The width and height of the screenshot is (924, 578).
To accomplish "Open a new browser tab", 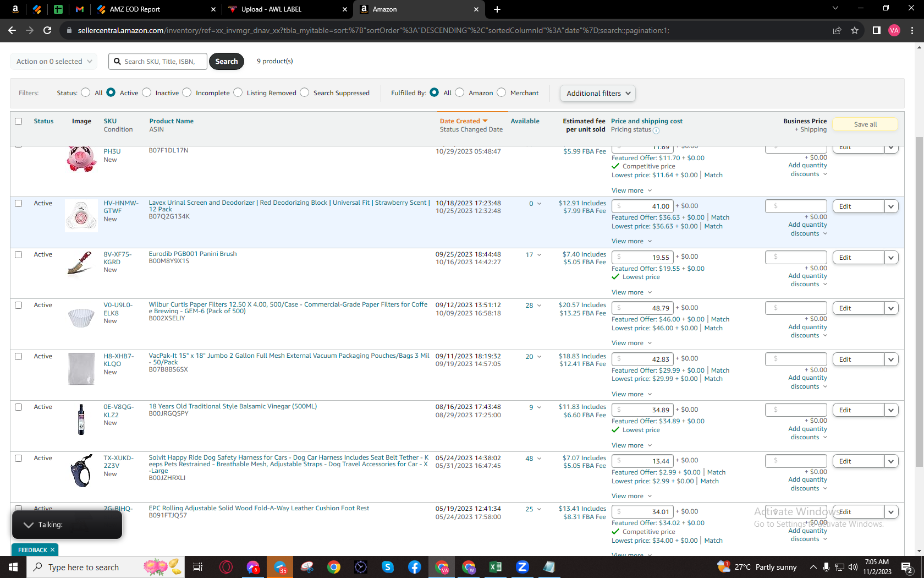I will [x=497, y=9].
